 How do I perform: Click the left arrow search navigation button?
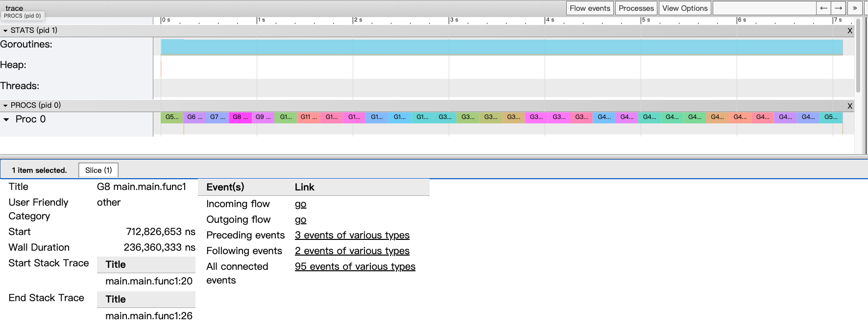click(823, 8)
